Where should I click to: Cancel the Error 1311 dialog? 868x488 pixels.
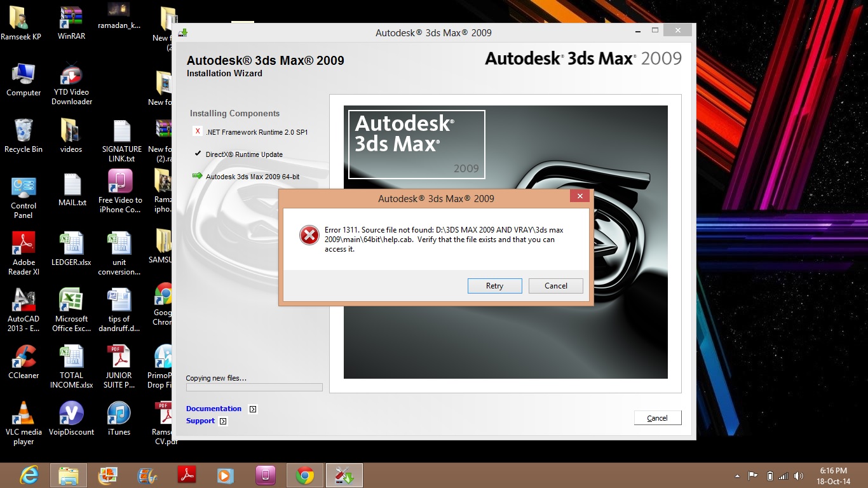(555, 286)
